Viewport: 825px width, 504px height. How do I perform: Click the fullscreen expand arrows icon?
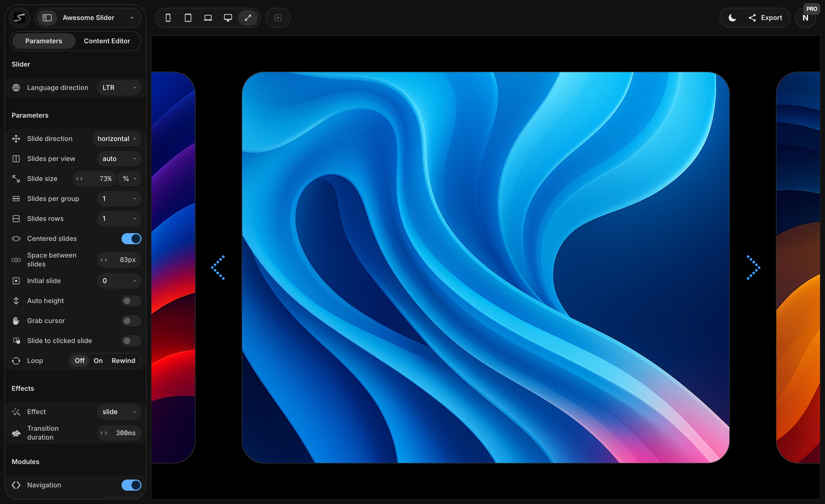pyautogui.click(x=248, y=18)
